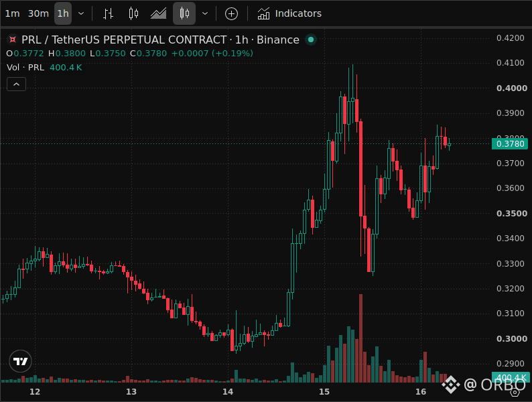
Task: Switch to area chart style
Action: (x=158, y=13)
